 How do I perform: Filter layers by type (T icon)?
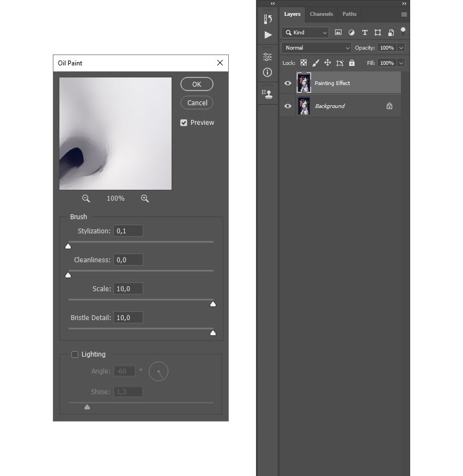pos(365,33)
